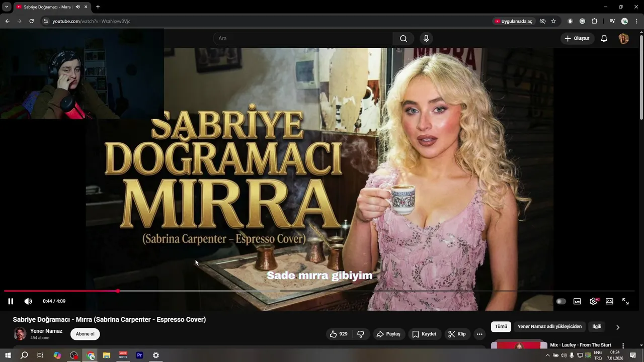Viewport: 644px width, 362px height.
Task: Open the Chrome profile avatar
Action: click(x=624, y=21)
